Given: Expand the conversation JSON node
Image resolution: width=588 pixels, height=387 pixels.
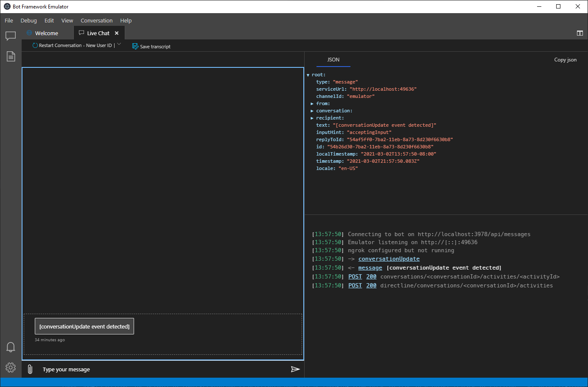Looking at the screenshot, I should 312,111.
